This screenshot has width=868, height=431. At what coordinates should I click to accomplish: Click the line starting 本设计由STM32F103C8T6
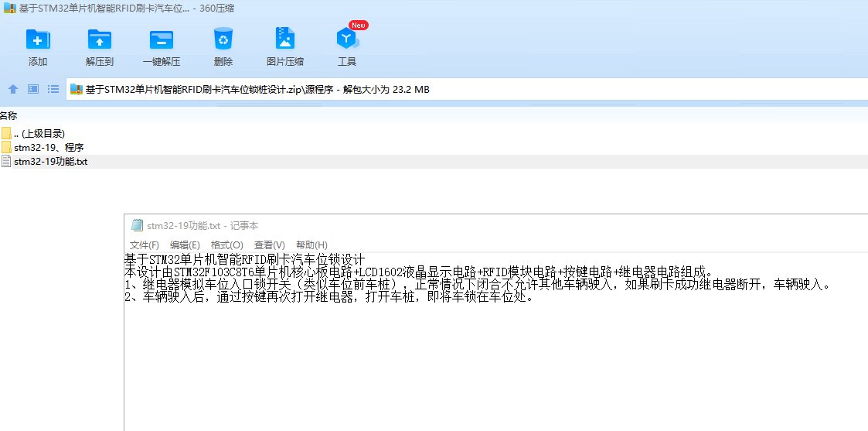(x=418, y=272)
